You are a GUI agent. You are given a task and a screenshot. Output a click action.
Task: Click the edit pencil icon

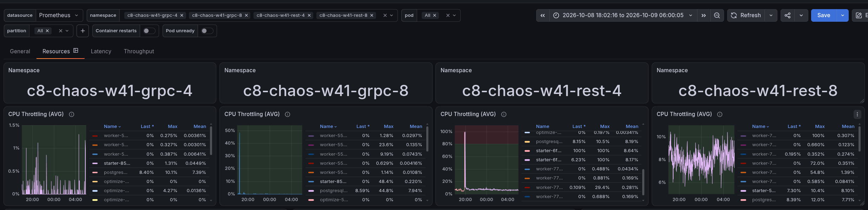pos(859,15)
